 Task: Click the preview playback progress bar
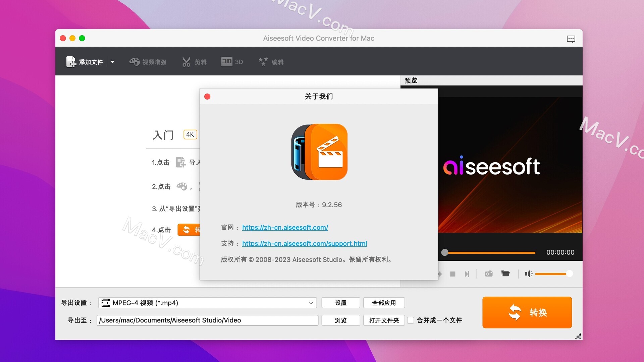click(x=490, y=252)
